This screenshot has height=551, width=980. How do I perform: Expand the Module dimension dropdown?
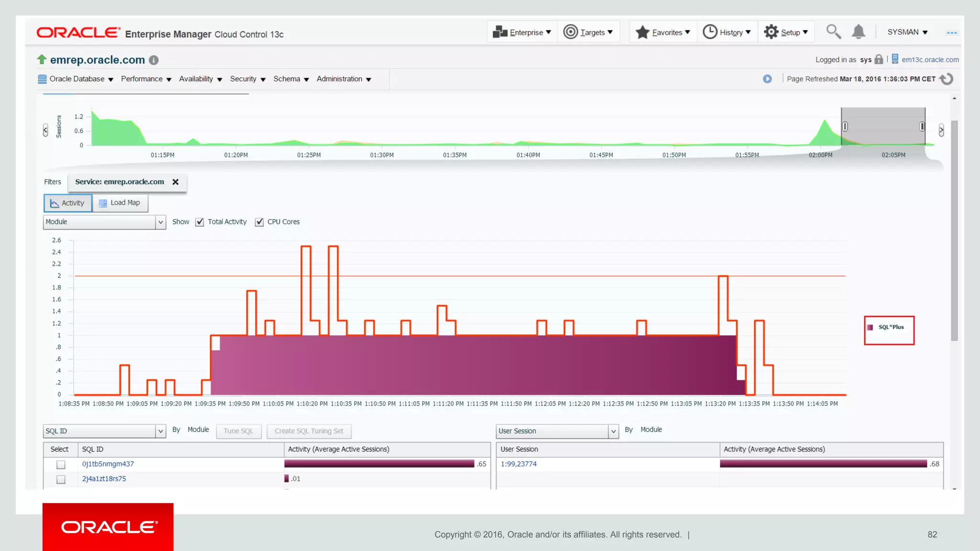(x=160, y=222)
